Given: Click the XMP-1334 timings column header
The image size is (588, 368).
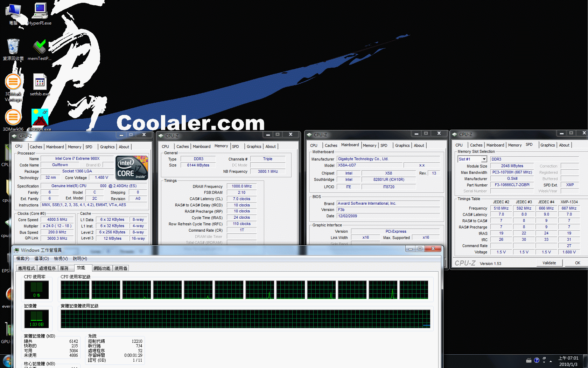Looking at the screenshot, I should click(569, 202).
